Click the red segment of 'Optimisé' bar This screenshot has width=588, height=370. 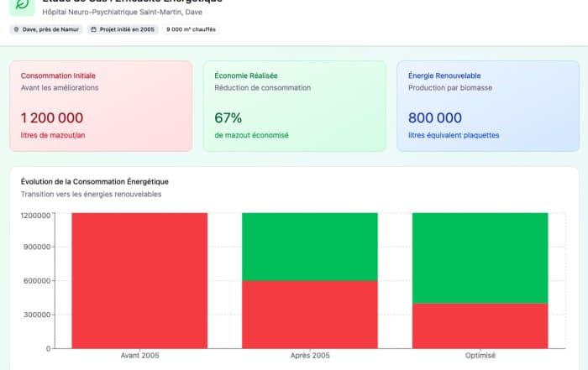point(480,326)
